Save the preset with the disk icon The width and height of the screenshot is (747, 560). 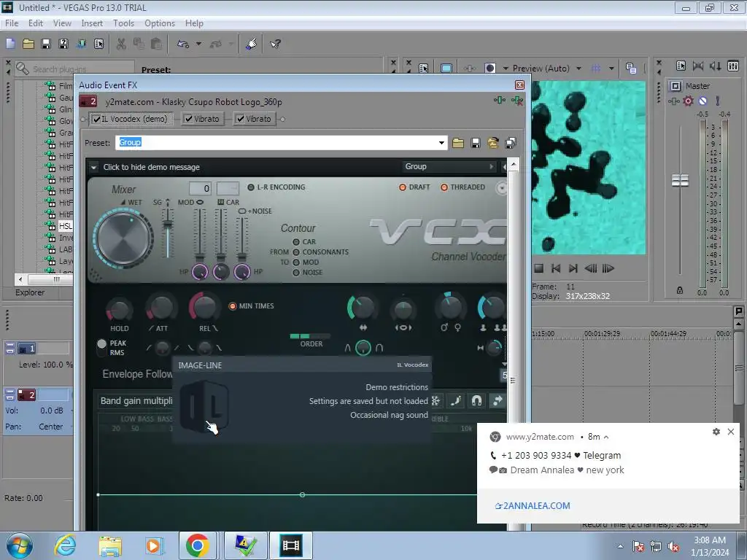tap(476, 143)
